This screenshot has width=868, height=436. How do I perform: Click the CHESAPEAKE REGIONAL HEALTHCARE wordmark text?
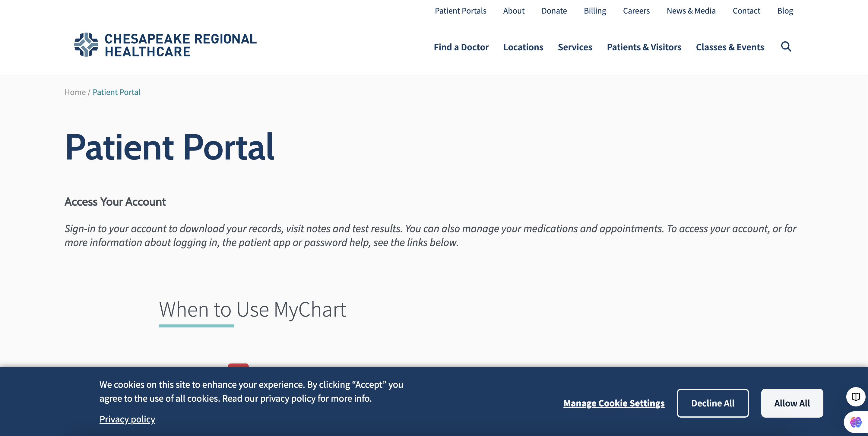point(181,45)
